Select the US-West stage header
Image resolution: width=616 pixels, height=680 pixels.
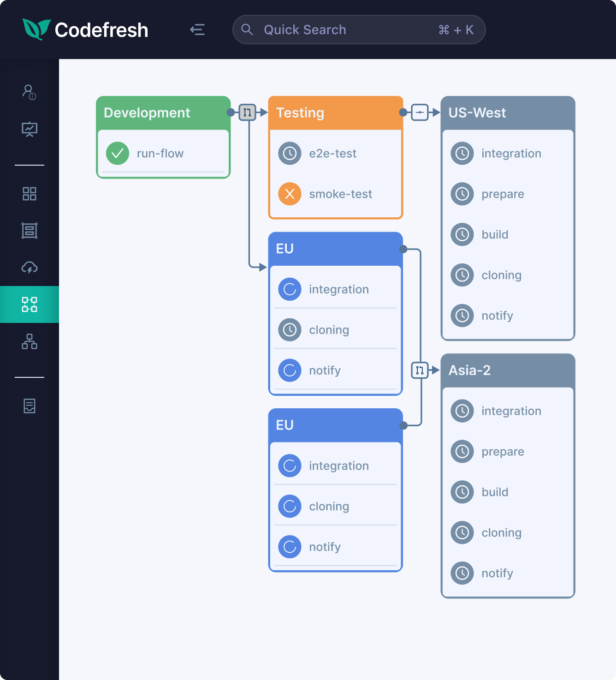click(508, 113)
